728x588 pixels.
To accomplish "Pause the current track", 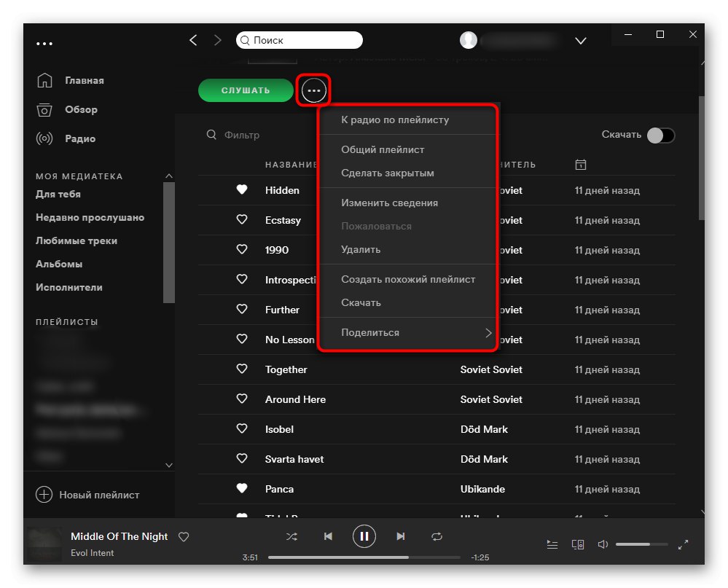I will (x=364, y=536).
